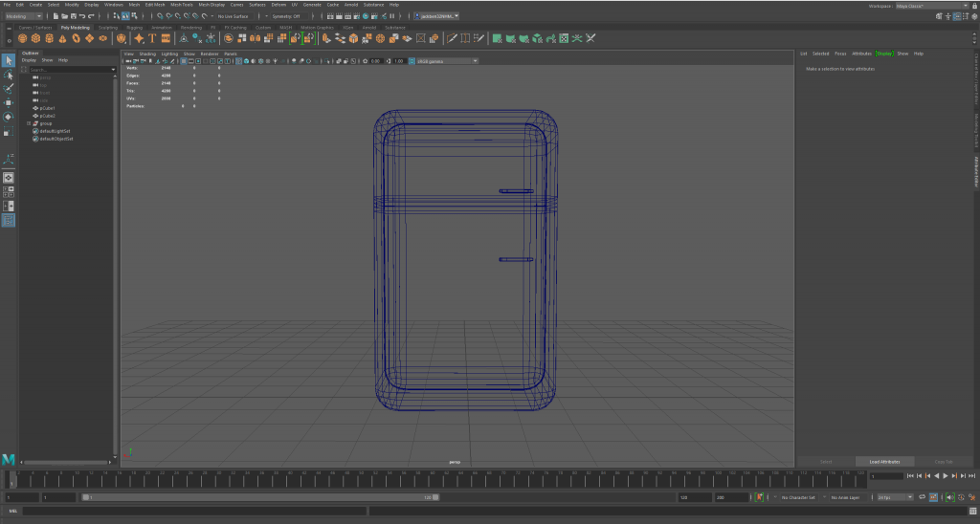Click the Maya logo icon at bottom left
Viewport: 980px width, 524px height.
click(9, 460)
